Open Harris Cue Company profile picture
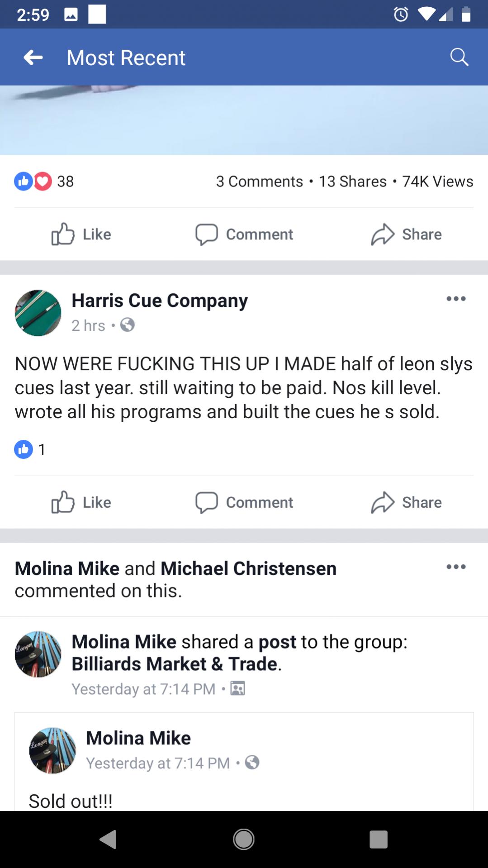 tap(38, 313)
